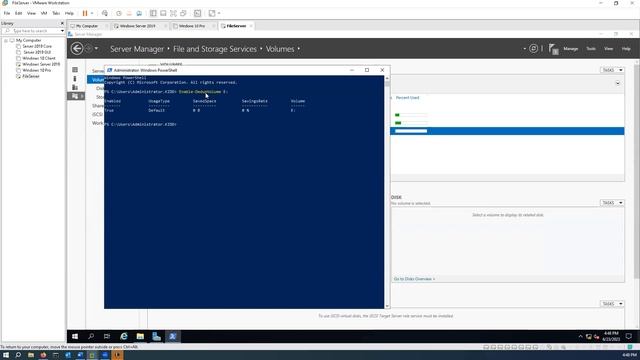
Task: Click the revert snapshot icon in VMware toolbar
Action: click(x=129, y=13)
